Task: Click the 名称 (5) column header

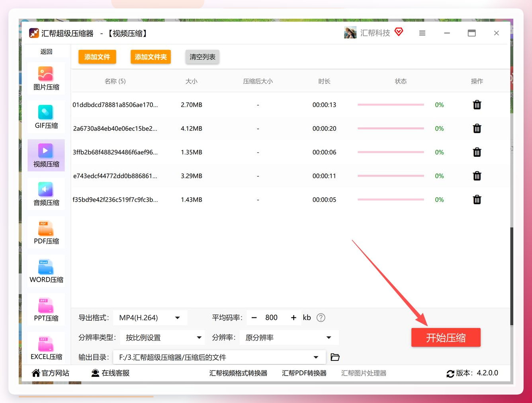Action: click(115, 81)
